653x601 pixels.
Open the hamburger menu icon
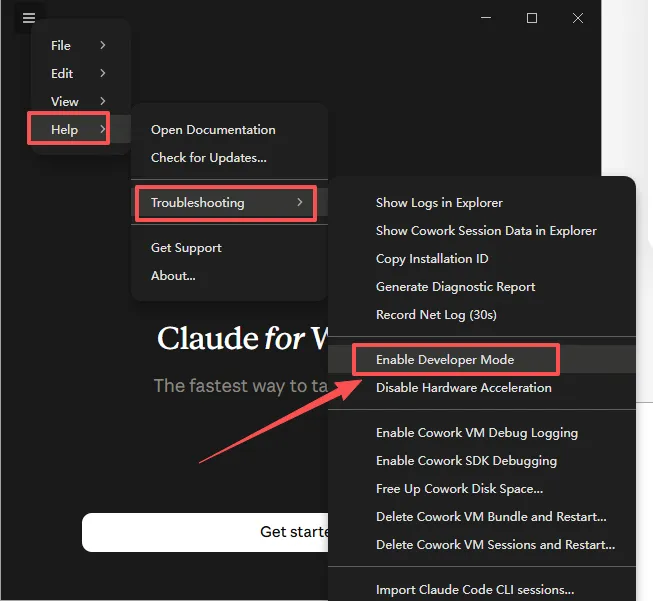click(x=29, y=18)
